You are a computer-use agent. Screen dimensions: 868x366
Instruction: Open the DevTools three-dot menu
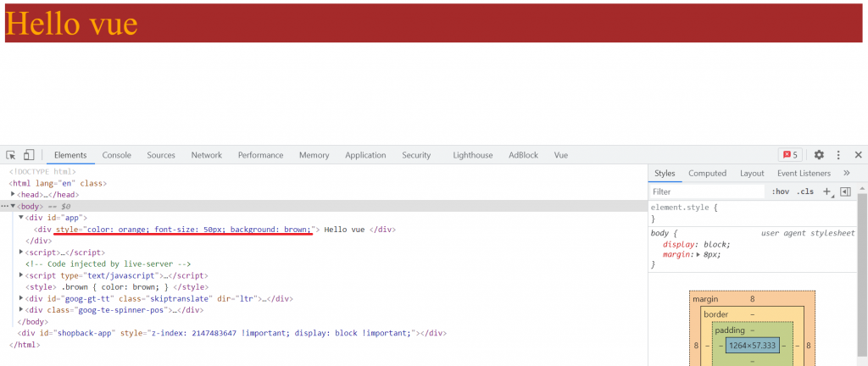click(x=838, y=155)
